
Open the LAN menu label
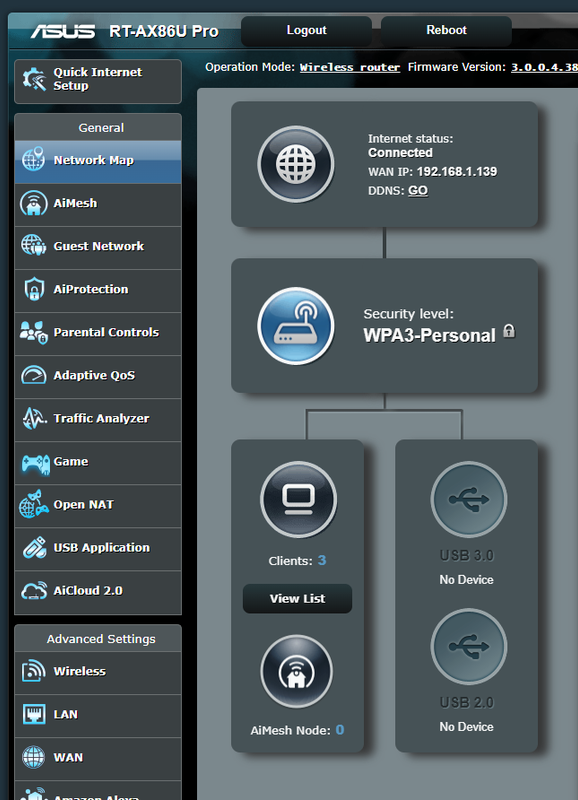(66, 714)
